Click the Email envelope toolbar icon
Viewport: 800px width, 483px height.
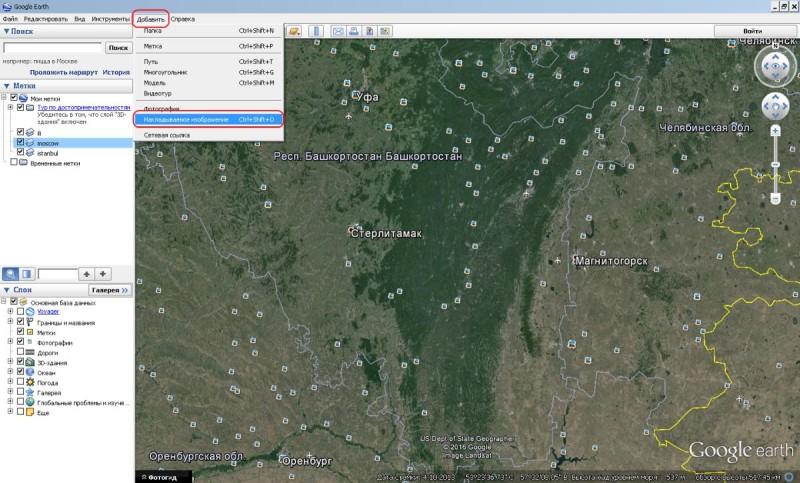338,32
